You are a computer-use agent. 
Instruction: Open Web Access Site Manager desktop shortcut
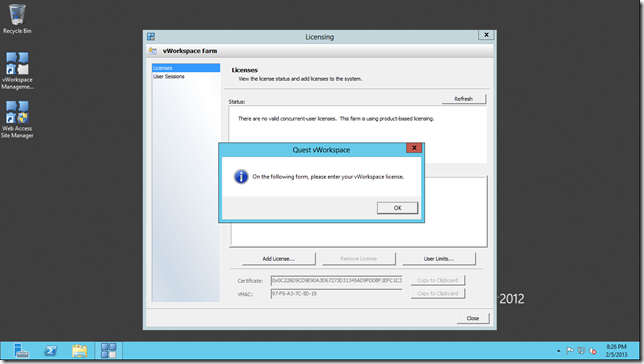(x=17, y=120)
